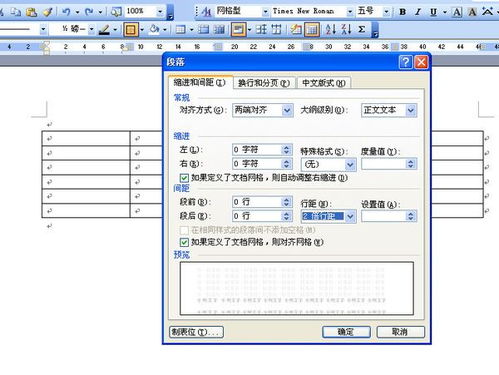Open the line style dropdown
Screen dimensions: 499x375
point(43,29)
